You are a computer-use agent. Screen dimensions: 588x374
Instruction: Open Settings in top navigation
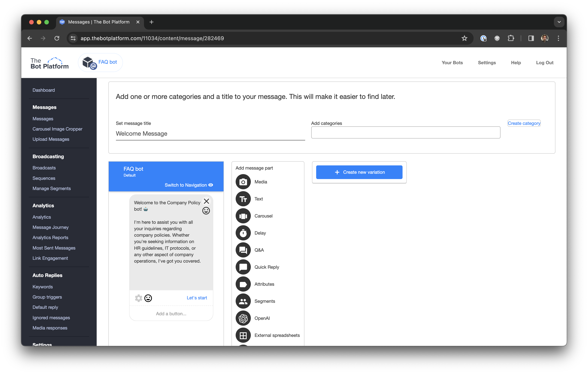(x=487, y=63)
